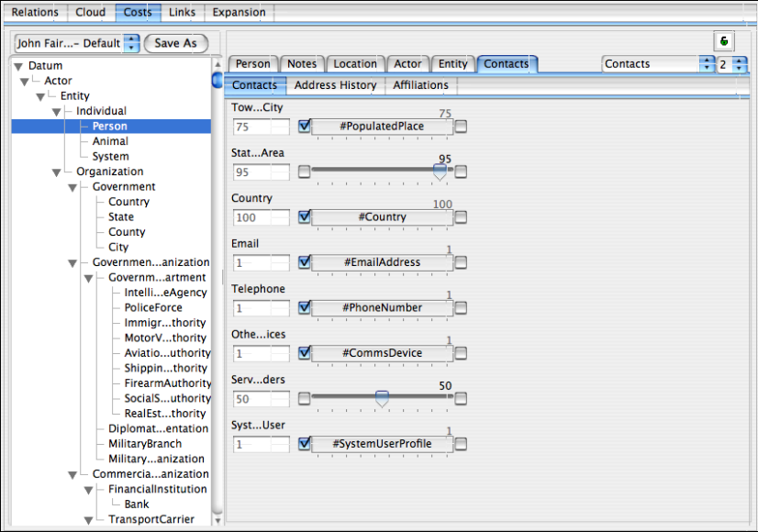Screen dimensions: 758x532
Task: Open the Contacts dropdown at top right
Action: pos(658,64)
